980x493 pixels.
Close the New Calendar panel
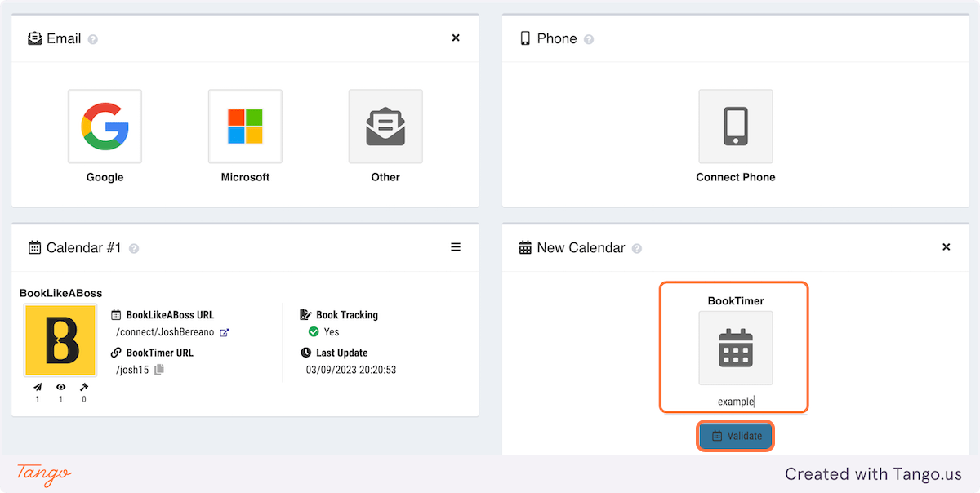point(947,246)
